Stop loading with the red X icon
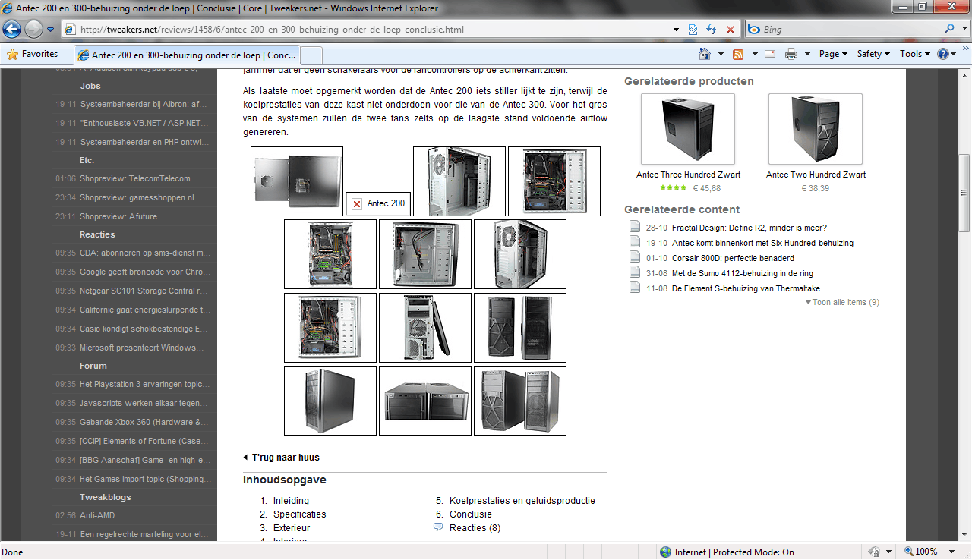 (x=731, y=30)
